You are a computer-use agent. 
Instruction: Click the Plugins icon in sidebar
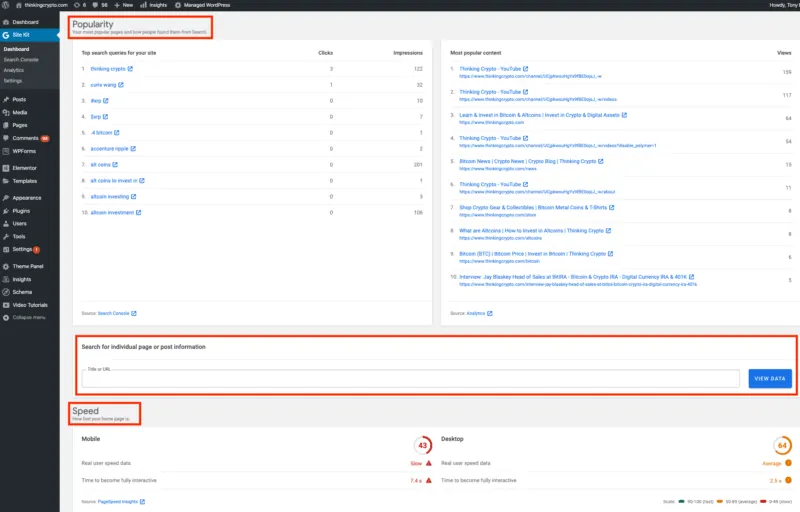tap(6, 211)
